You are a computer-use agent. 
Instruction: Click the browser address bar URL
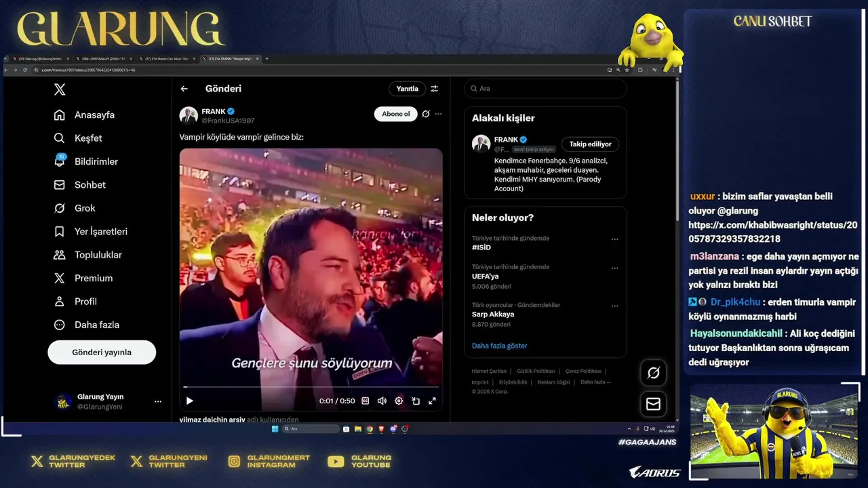(x=88, y=70)
